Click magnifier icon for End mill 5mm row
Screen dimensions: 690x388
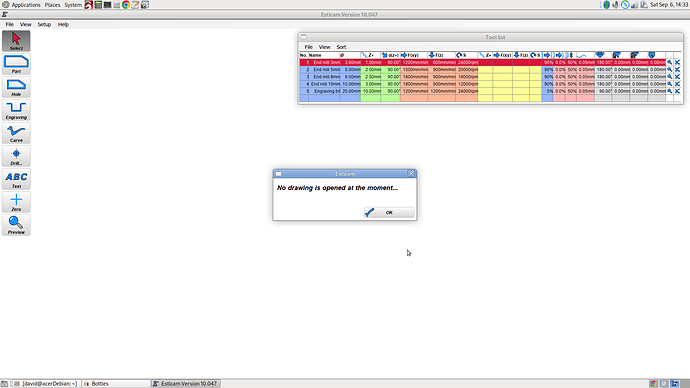tap(670, 70)
